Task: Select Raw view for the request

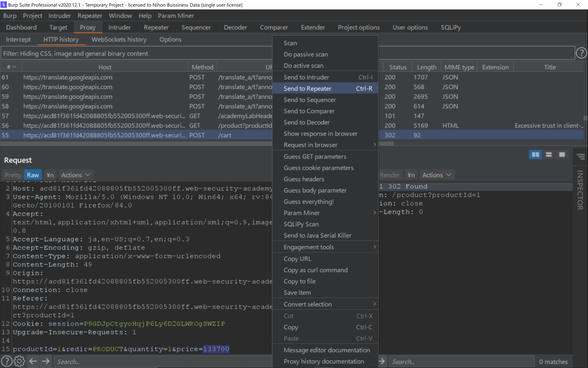Action: coord(33,175)
